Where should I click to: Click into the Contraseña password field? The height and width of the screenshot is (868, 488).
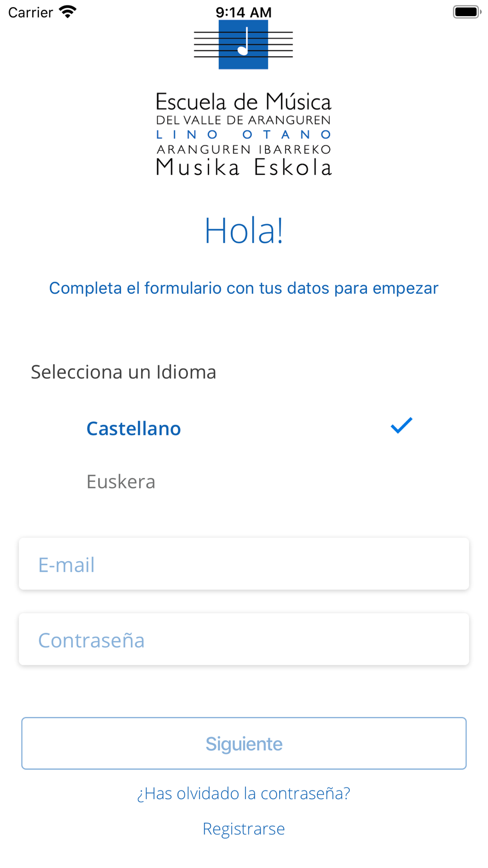[x=244, y=640]
